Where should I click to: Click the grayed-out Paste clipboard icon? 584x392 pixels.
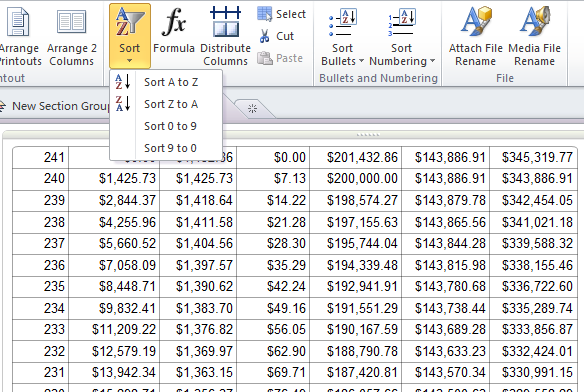pos(265,58)
